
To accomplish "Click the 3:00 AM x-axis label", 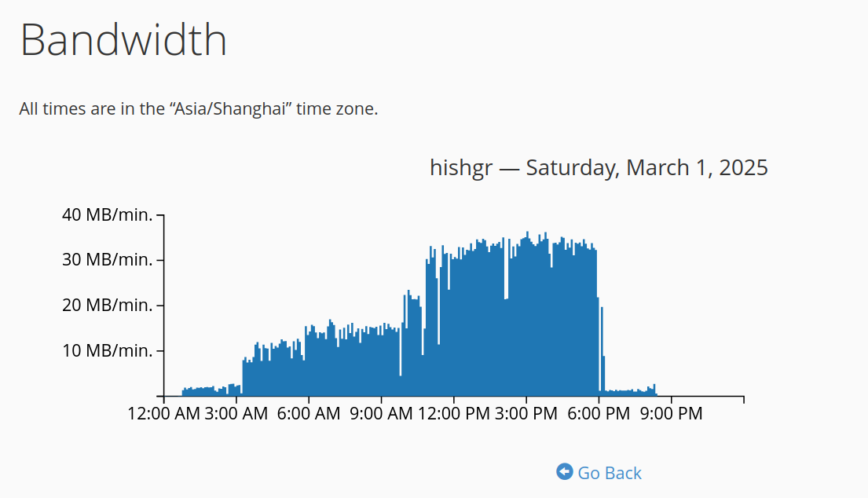I will point(236,413).
